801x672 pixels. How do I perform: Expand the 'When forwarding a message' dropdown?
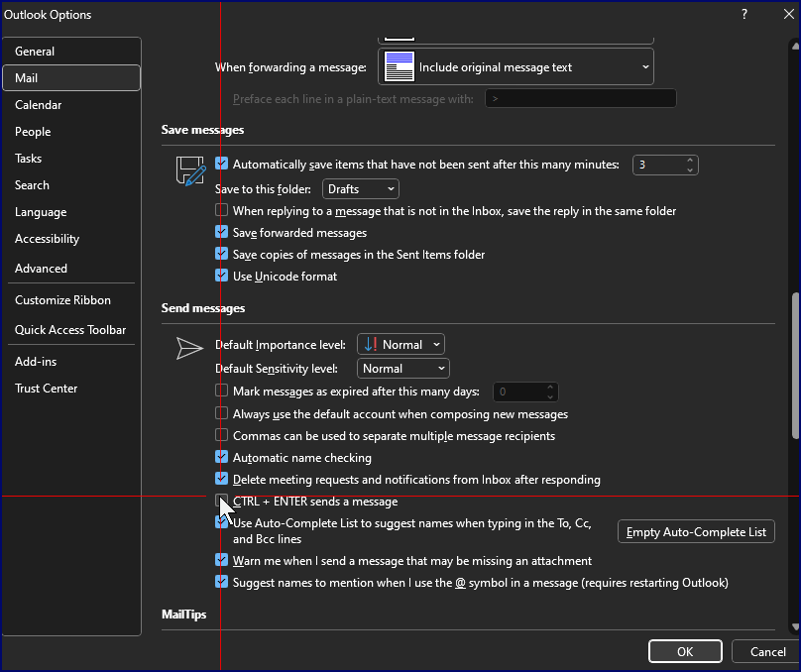point(515,66)
